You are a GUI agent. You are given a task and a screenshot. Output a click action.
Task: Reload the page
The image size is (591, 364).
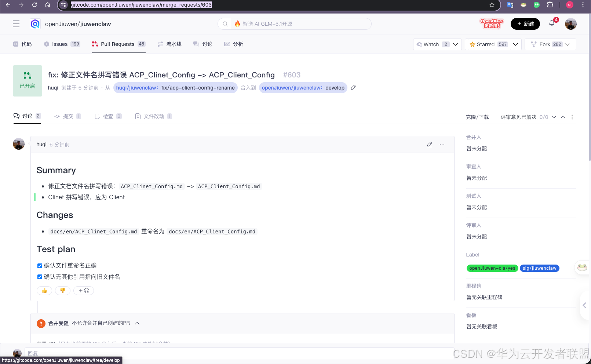pyautogui.click(x=34, y=5)
